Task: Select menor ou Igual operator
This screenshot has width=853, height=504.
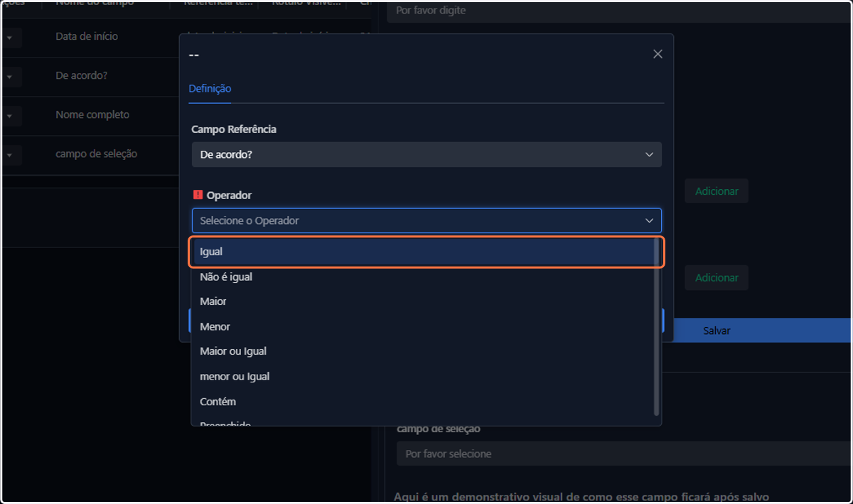Action: [x=423, y=376]
